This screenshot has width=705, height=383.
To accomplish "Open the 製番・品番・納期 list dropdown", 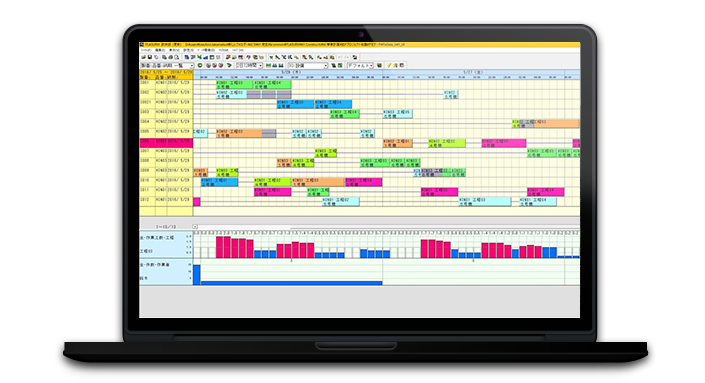I will click(167, 66).
